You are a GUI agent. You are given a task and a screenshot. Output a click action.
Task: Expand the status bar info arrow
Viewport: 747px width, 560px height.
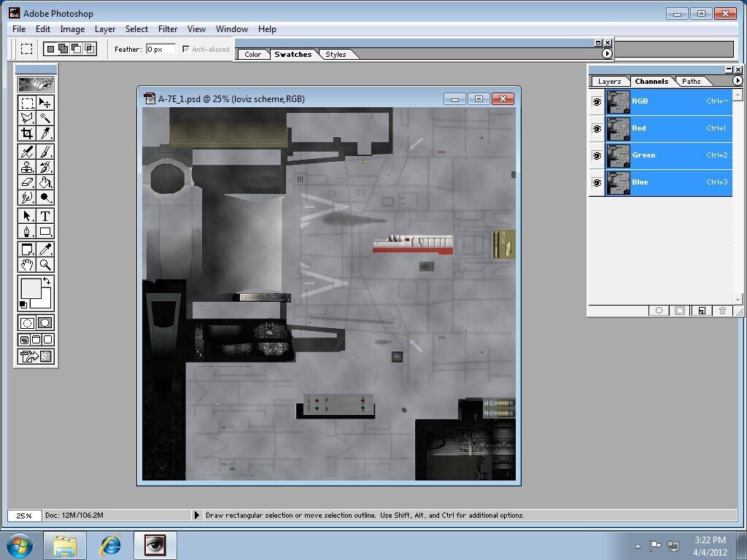196,516
